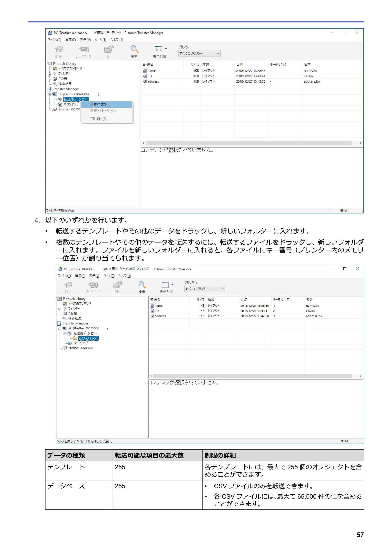Image resolution: width=392 pixels, height=555 pixels.
Task: Select the CD file row in lower window
Action: (256, 311)
